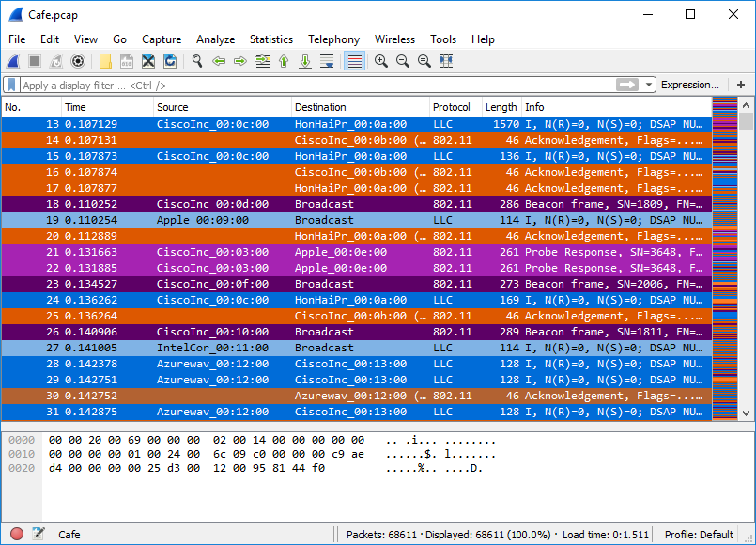Reload this capture file icon

170,61
